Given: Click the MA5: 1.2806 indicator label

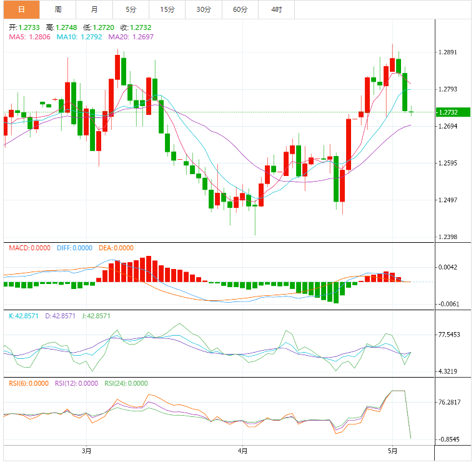Looking at the screenshot, I should (x=29, y=37).
